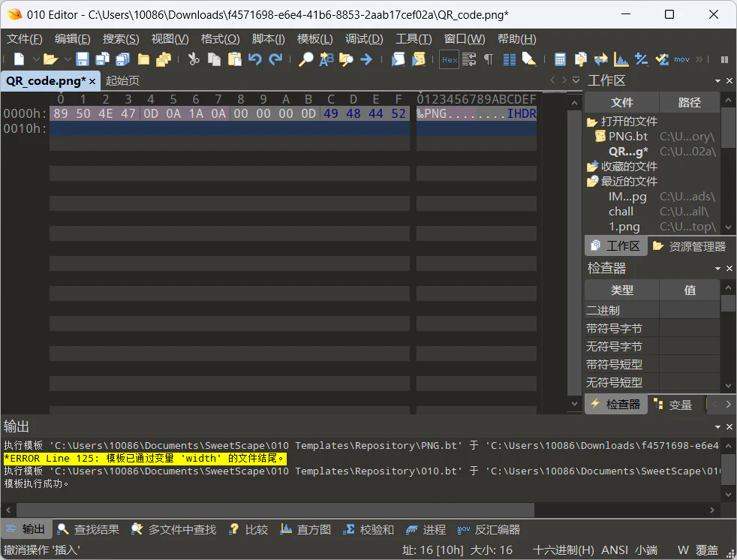Expand the open-file dropdown arrow
Viewport: 737px width, 560px height.
(x=68, y=59)
